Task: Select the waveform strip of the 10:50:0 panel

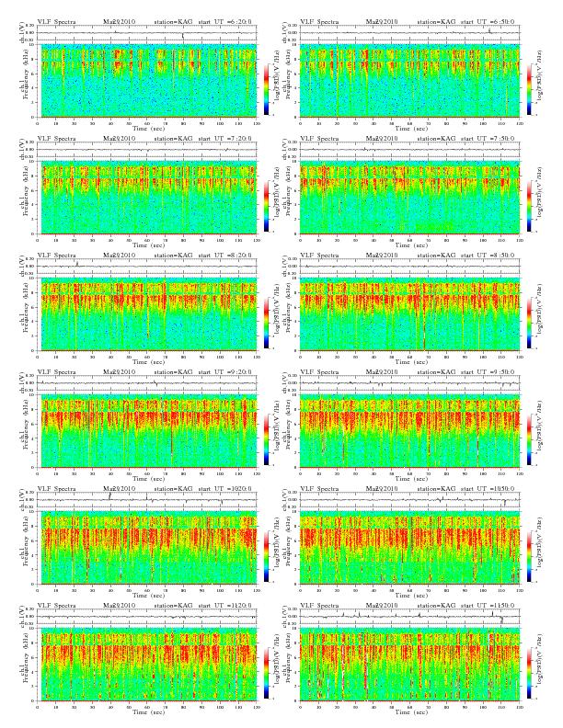Action: pyautogui.click(x=409, y=500)
